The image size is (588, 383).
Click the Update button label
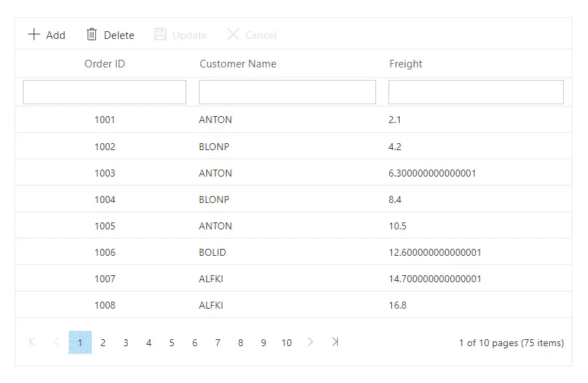pos(189,35)
